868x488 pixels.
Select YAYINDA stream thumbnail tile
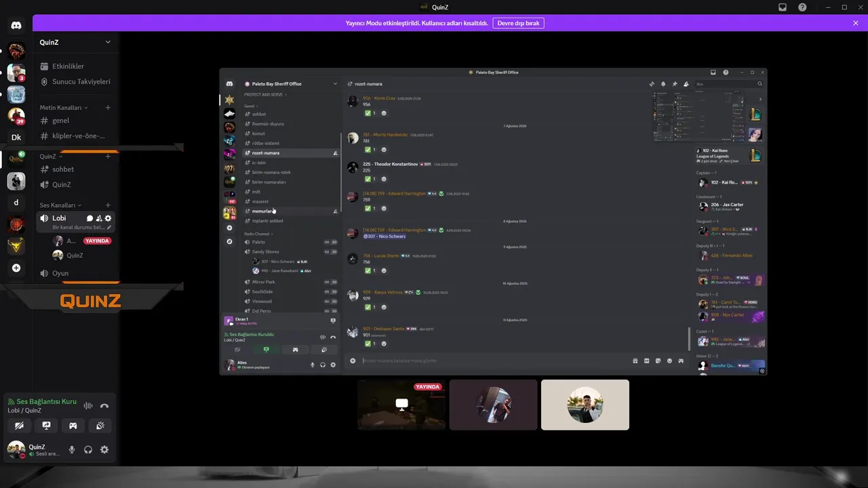click(402, 405)
